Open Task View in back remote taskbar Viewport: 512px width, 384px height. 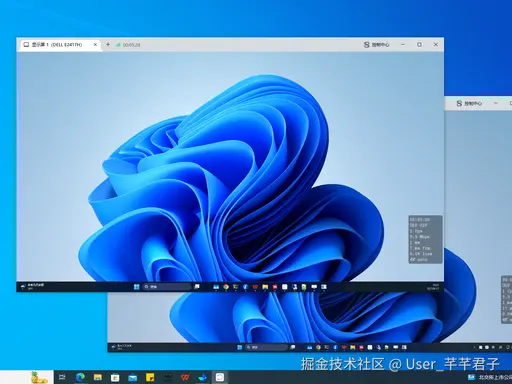pyautogui.click(x=293, y=347)
